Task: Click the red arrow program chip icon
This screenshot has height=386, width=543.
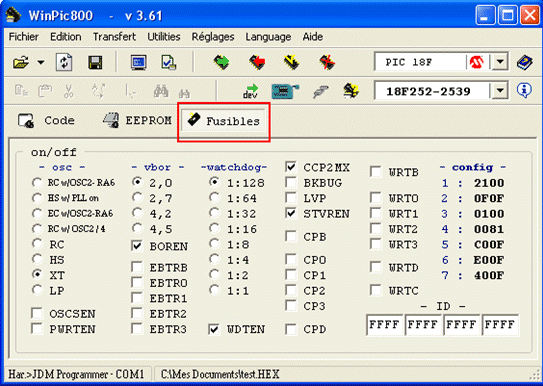Action: coord(257,62)
